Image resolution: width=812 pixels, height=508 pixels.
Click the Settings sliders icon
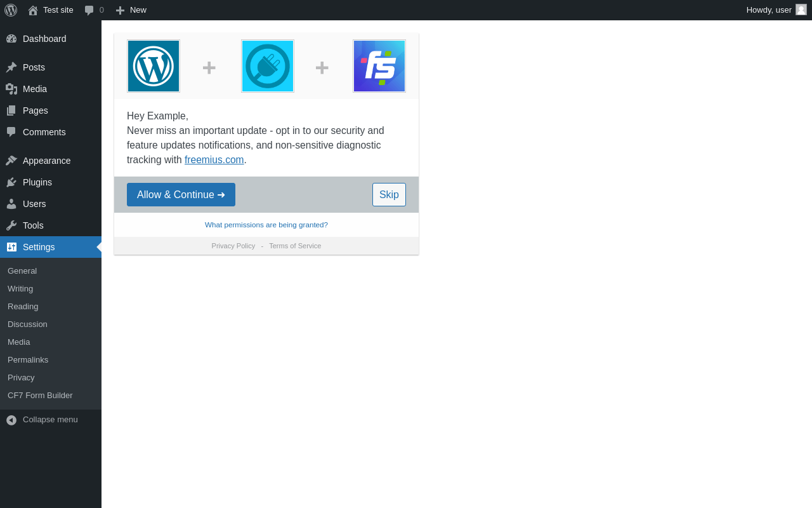[11, 247]
